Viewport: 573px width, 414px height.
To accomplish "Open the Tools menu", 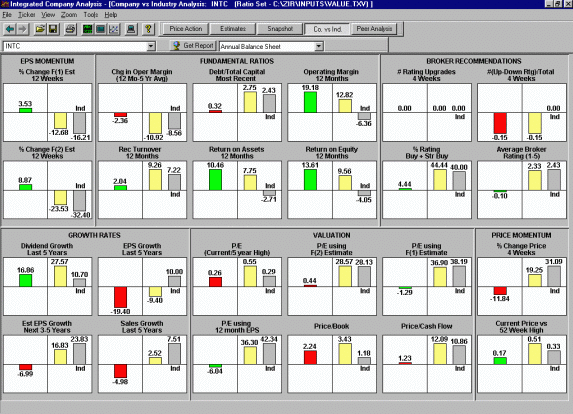I will [91, 15].
